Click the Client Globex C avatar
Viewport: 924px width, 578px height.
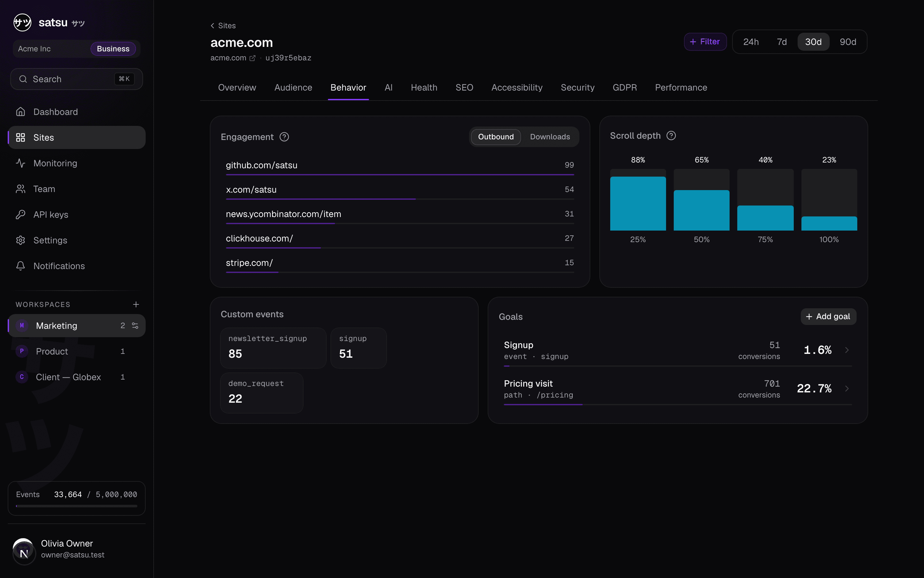pos(22,377)
